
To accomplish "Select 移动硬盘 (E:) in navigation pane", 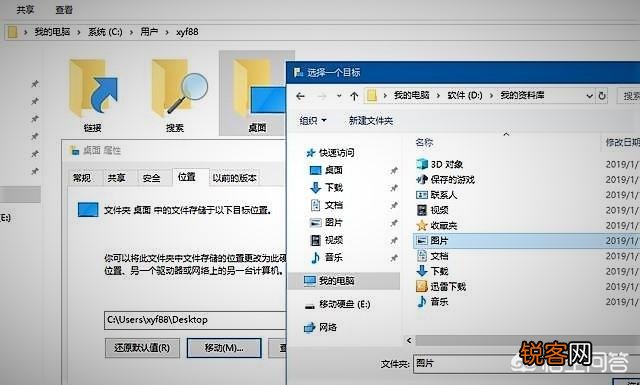I will pyautogui.click(x=338, y=304).
